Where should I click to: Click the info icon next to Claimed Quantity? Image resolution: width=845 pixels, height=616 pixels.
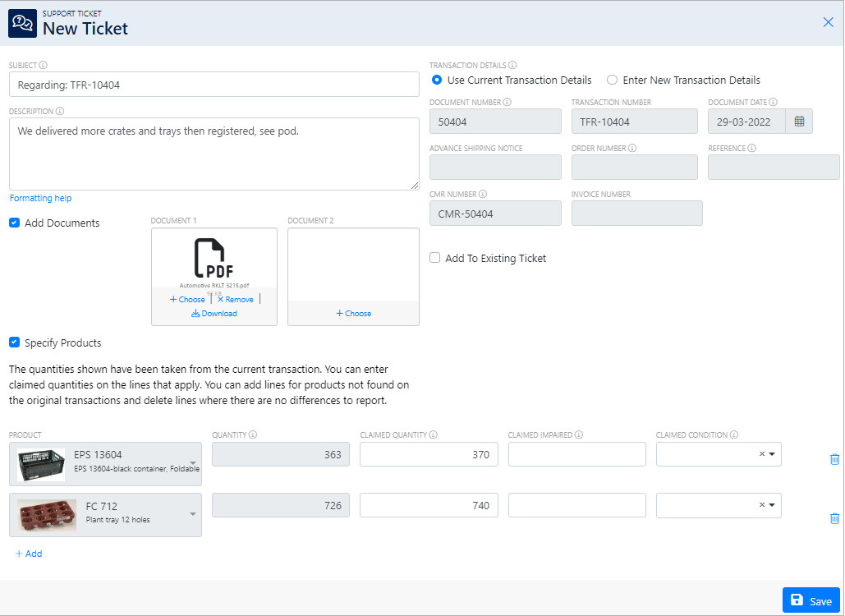(433, 434)
